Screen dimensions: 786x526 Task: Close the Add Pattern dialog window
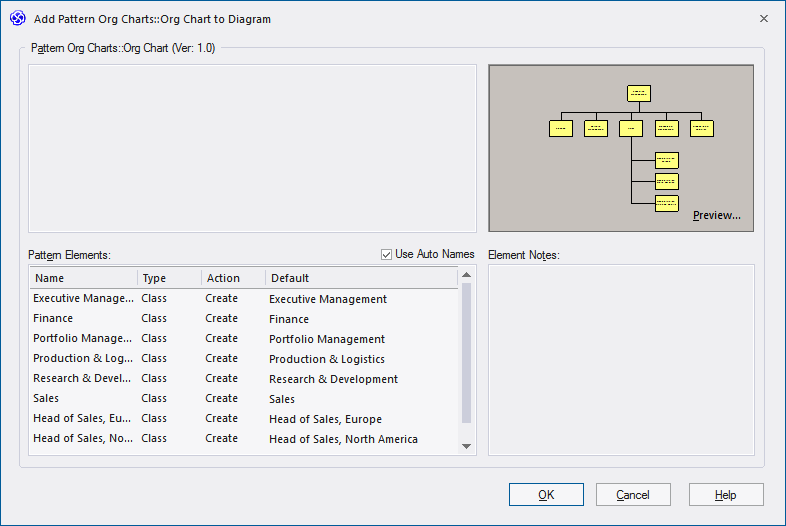pos(763,18)
